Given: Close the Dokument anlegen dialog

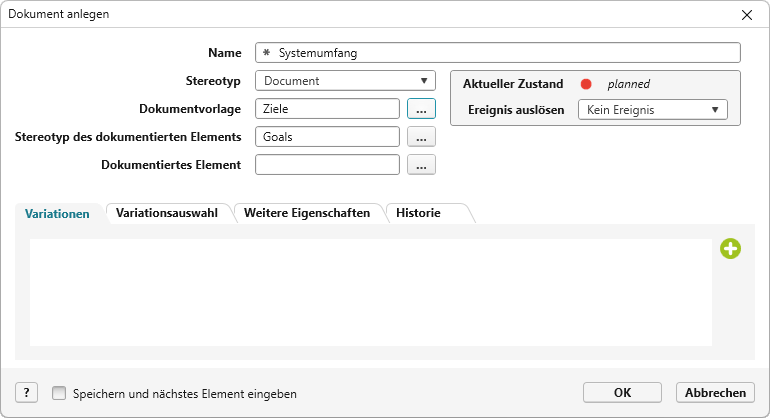Looking at the screenshot, I should [746, 14].
